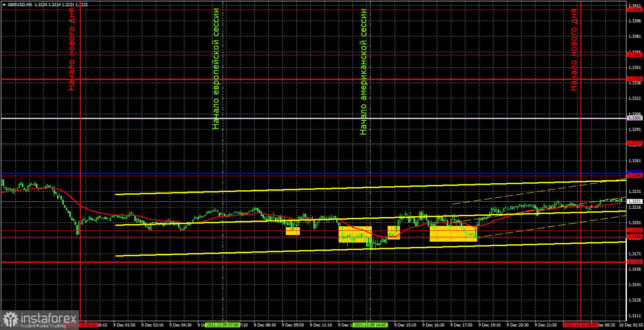The height and width of the screenshot is (330, 644).
Task: Click the 1.3111 price scale value
Action: (x=635, y=316)
